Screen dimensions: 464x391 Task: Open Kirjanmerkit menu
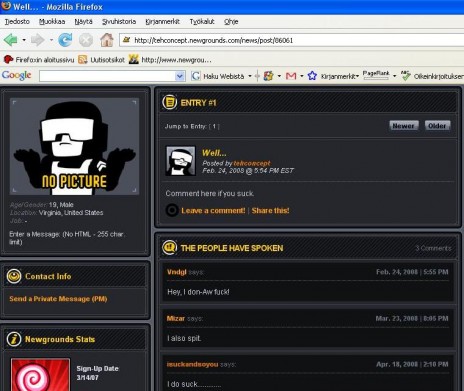(x=162, y=22)
